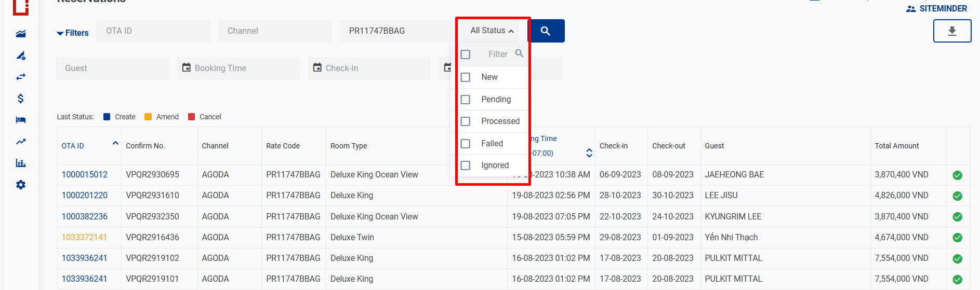
Task: Tick the Pending status checkbox
Action: (466, 100)
